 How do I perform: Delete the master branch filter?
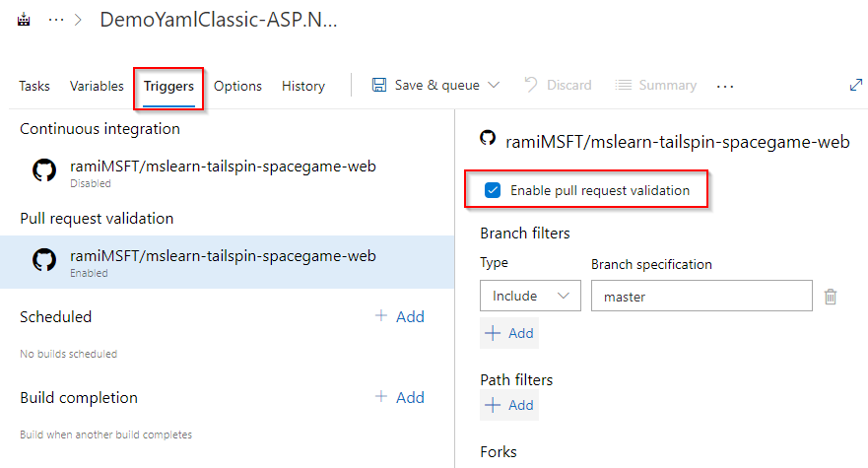point(831,296)
